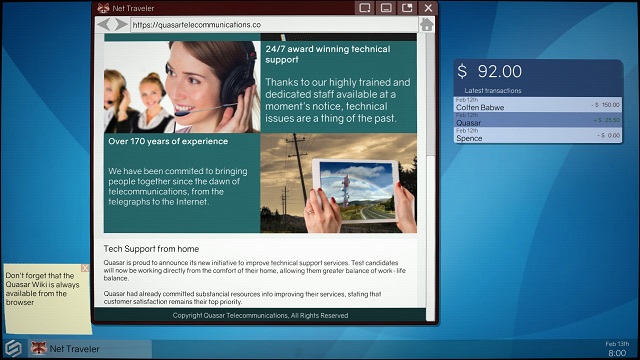The width and height of the screenshot is (640, 360).
Task: Click the sticky note Quasar Wiki text
Action: 42,289
